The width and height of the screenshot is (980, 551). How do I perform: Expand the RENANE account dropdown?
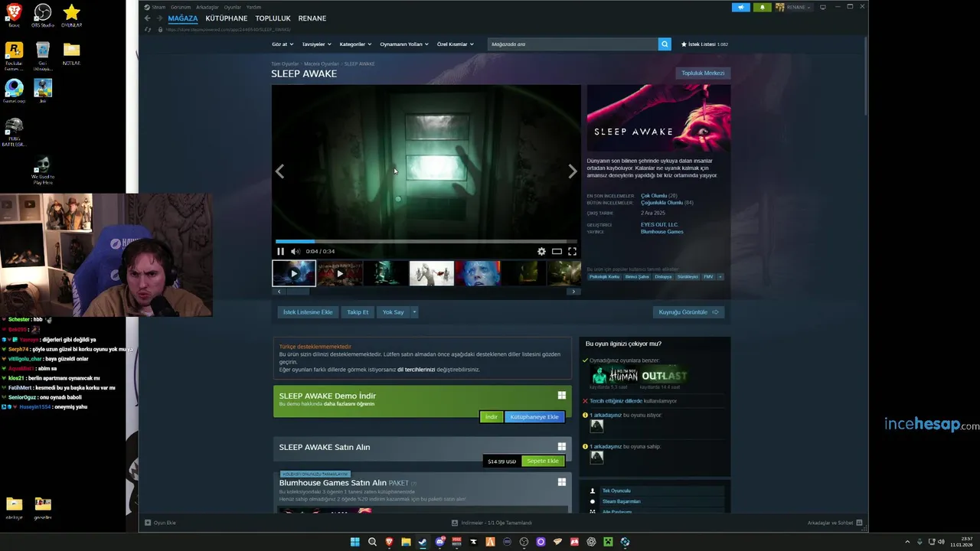point(794,7)
